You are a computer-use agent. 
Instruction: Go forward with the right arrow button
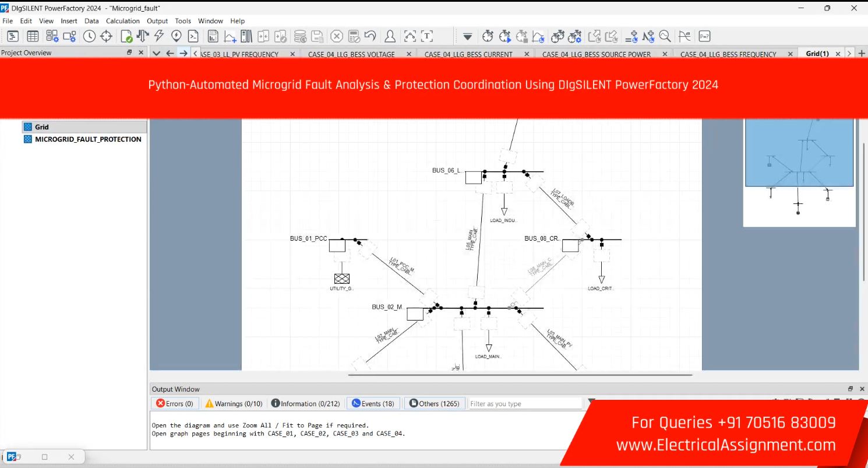click(x=183, y=53)
